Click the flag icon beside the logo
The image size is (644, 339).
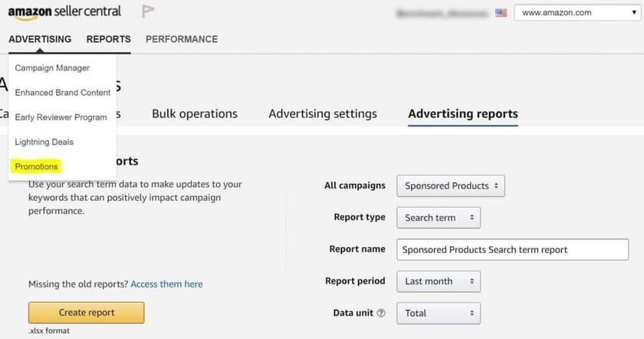[148, 11]
